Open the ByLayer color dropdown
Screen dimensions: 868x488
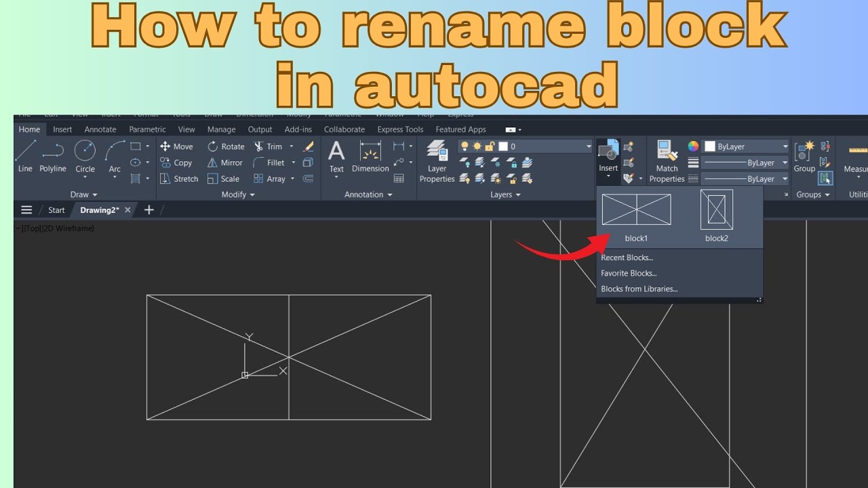[x=785, y=146]
